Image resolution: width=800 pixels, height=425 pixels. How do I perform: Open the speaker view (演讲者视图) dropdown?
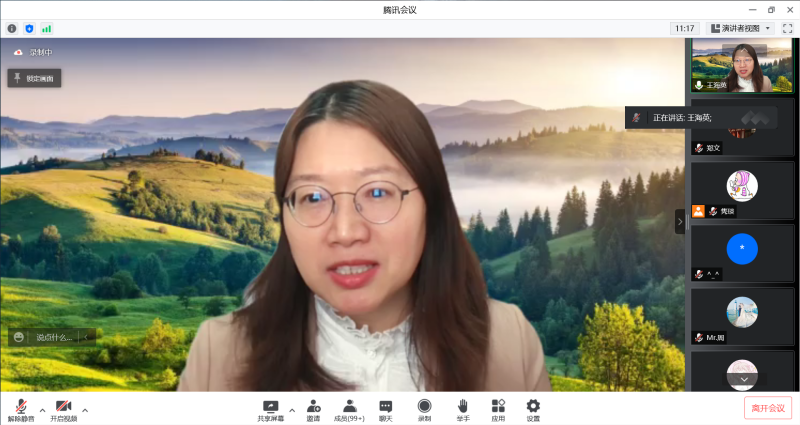[x=741, y=28]
